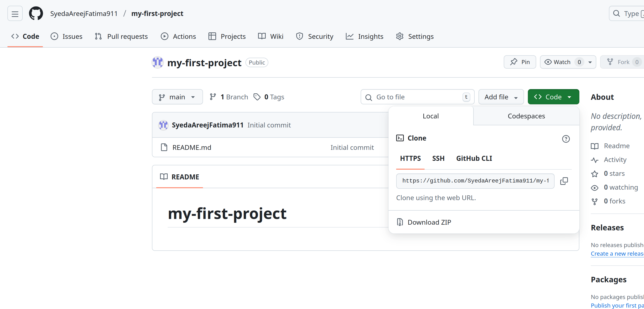Open Initial commit message in header row
The height and width of the screenshot is (309, 644).
click(x=269, y=125)
